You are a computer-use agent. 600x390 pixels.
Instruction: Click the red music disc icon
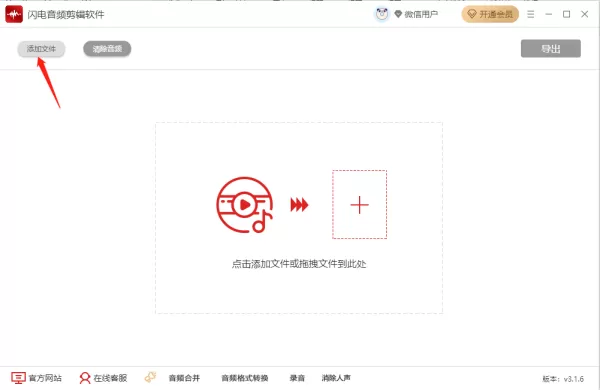point(245,205)
